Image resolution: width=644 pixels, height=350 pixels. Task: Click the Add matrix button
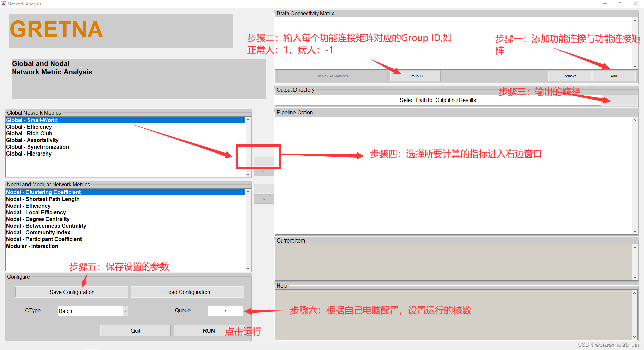pos(614,76)
